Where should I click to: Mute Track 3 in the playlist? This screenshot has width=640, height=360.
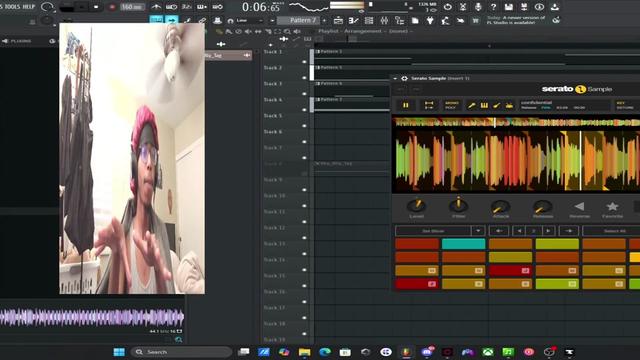[304, 93]
